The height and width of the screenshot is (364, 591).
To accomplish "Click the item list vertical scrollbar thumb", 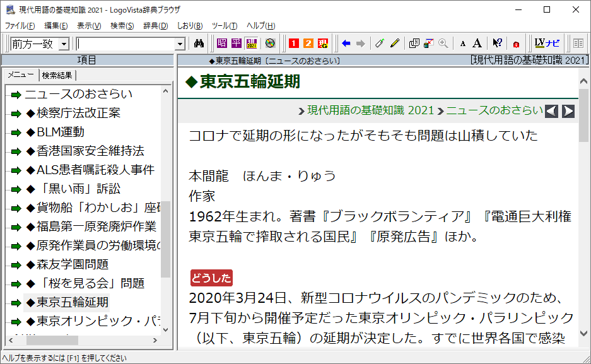I will pyautogui.click(x=165, y=239).
